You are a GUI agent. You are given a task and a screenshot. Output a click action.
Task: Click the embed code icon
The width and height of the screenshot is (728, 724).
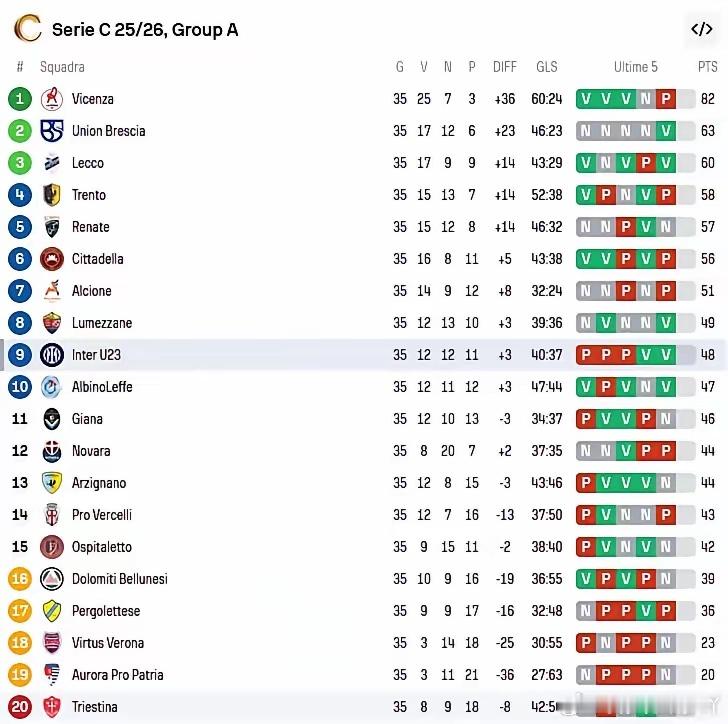pos(701,29)
